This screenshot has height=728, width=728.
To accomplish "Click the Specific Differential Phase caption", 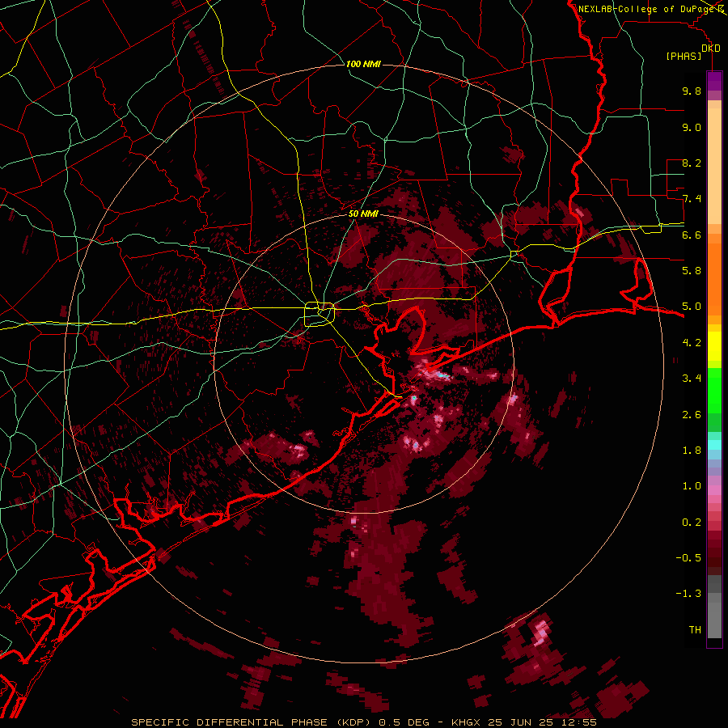I will tap(363, 722).
